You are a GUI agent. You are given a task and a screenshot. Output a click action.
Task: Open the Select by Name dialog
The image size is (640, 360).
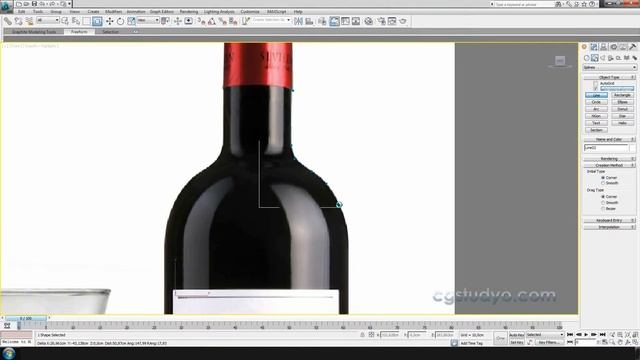[76, 21]
